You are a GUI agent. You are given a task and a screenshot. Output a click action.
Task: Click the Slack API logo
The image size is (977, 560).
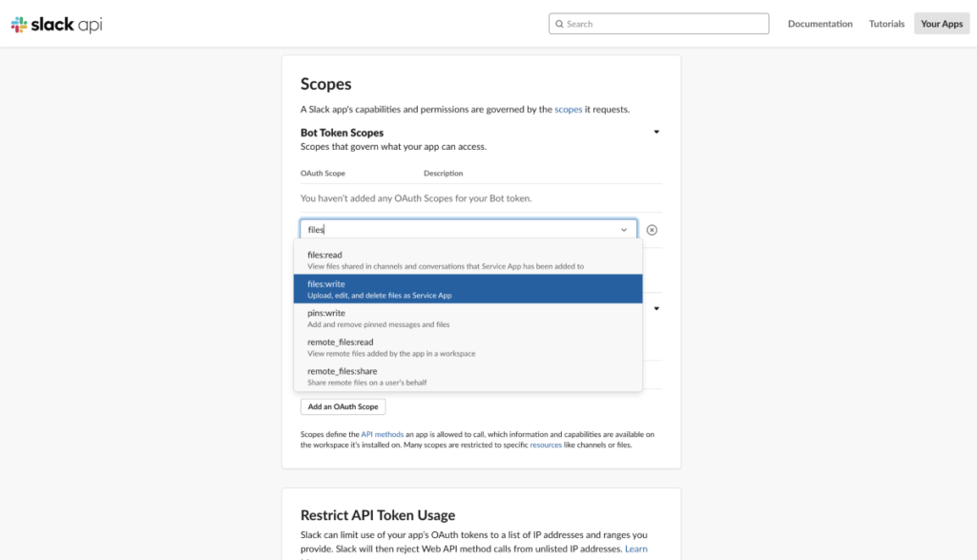(x=56, y=24)
